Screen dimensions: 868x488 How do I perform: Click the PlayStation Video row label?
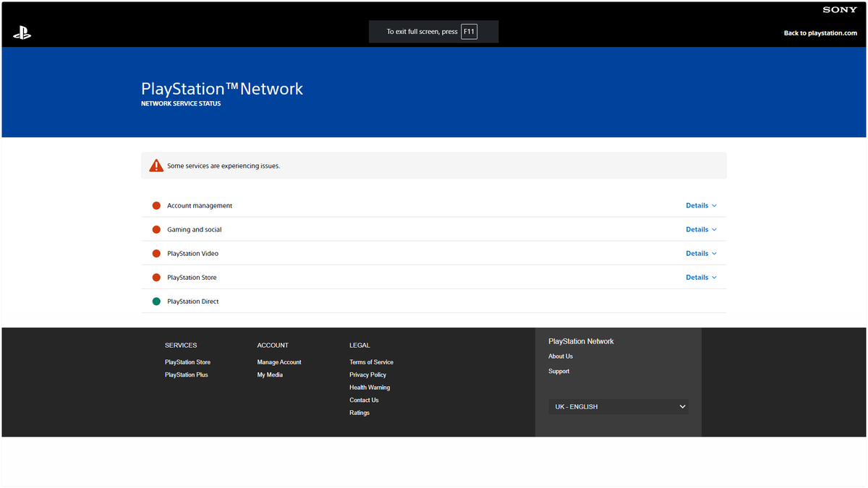(x=192, y=254)
